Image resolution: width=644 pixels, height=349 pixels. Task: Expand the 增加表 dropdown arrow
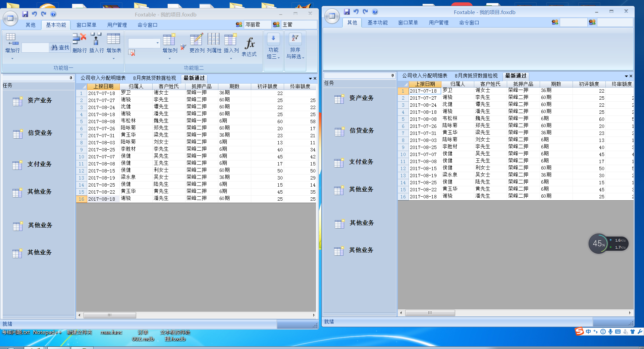click(x=114, y=59)
